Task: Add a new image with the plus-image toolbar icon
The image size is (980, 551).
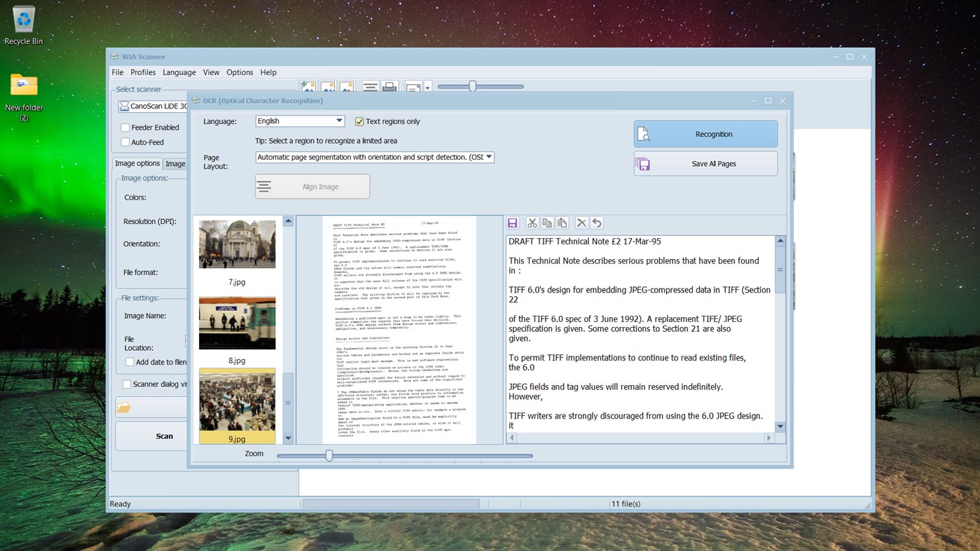Action: click(x=308, y=86)
